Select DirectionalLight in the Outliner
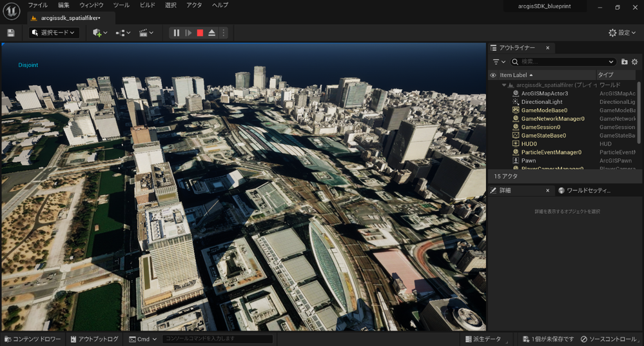 click(542, 102)
